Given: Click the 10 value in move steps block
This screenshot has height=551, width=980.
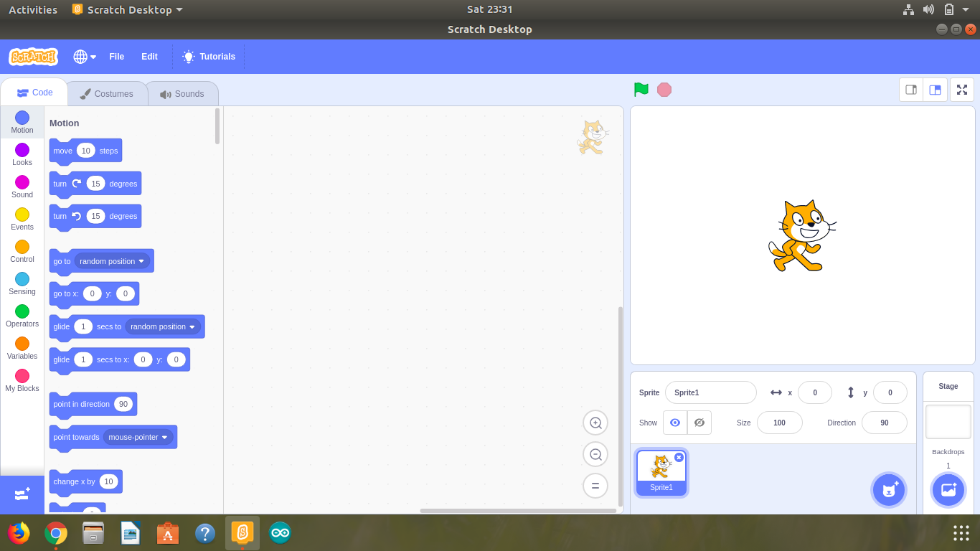Looking at the screenshot, I should [x=86, y=151].
